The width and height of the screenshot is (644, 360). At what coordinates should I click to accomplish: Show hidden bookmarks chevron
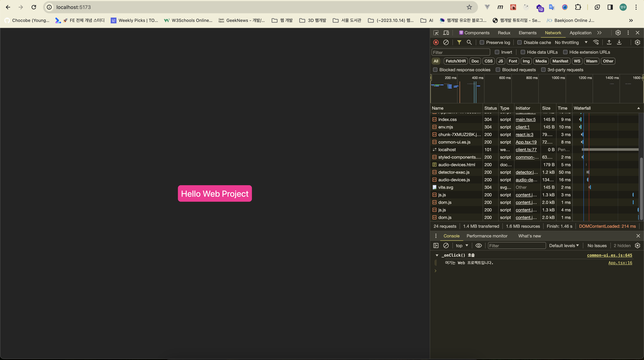point(631,20)
